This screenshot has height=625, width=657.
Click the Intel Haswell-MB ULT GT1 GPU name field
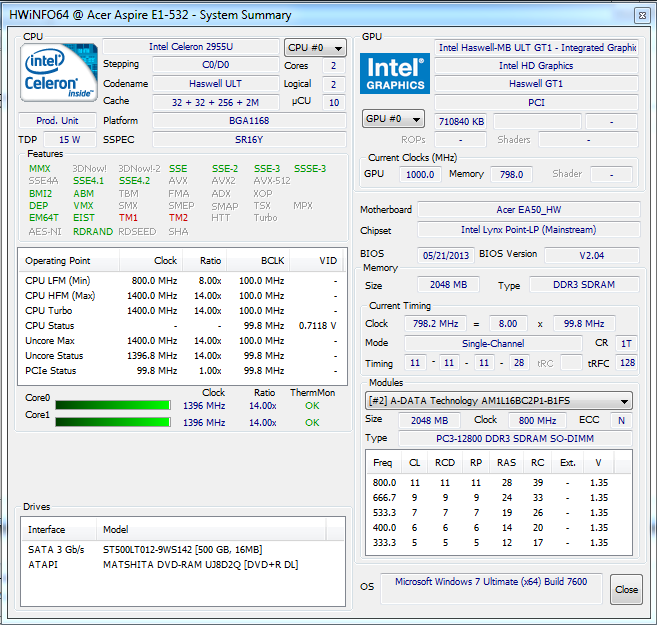pyautogui.click(x=536, y=48)
